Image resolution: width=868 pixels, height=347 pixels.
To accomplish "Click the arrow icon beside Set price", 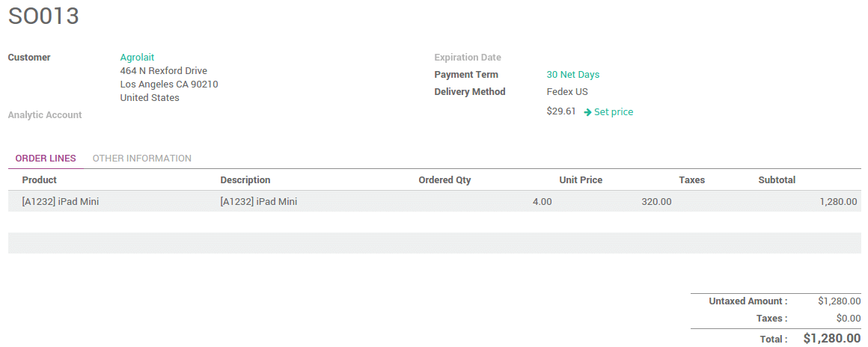I will click(x=587, y=112).
